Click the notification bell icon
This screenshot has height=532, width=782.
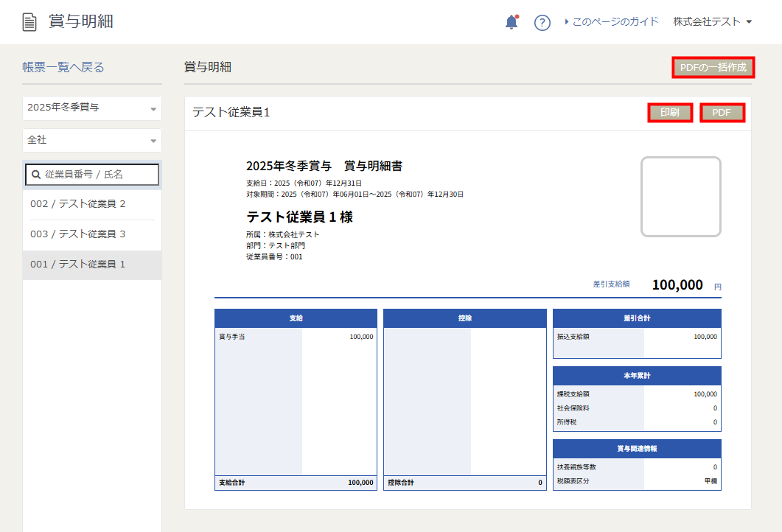pos(512,22)
